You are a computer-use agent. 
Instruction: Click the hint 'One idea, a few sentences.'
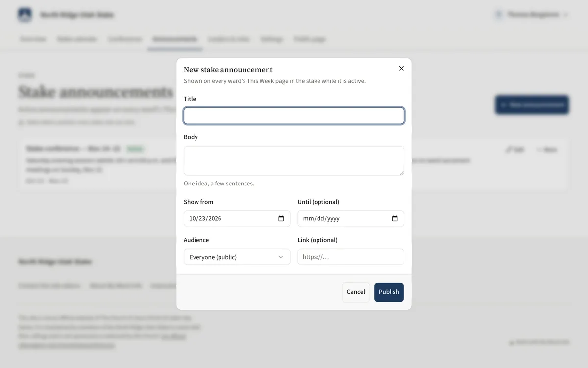219,184
